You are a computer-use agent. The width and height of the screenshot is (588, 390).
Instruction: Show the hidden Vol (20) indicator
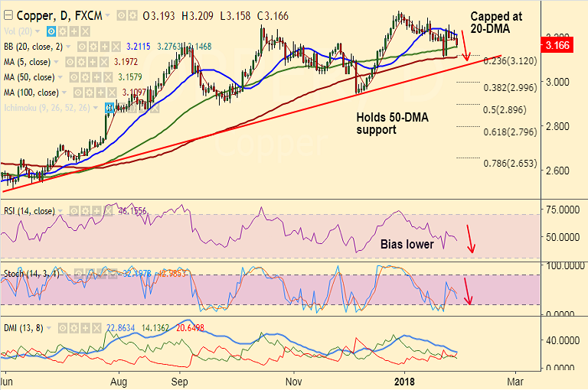(x=51, y=31)
